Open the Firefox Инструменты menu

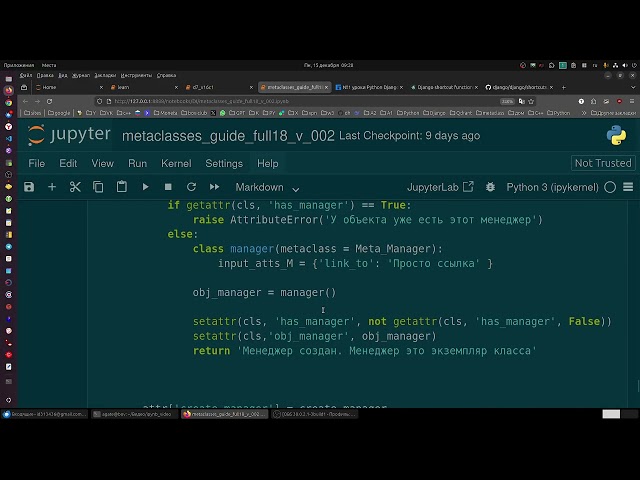tap(136, 75)
